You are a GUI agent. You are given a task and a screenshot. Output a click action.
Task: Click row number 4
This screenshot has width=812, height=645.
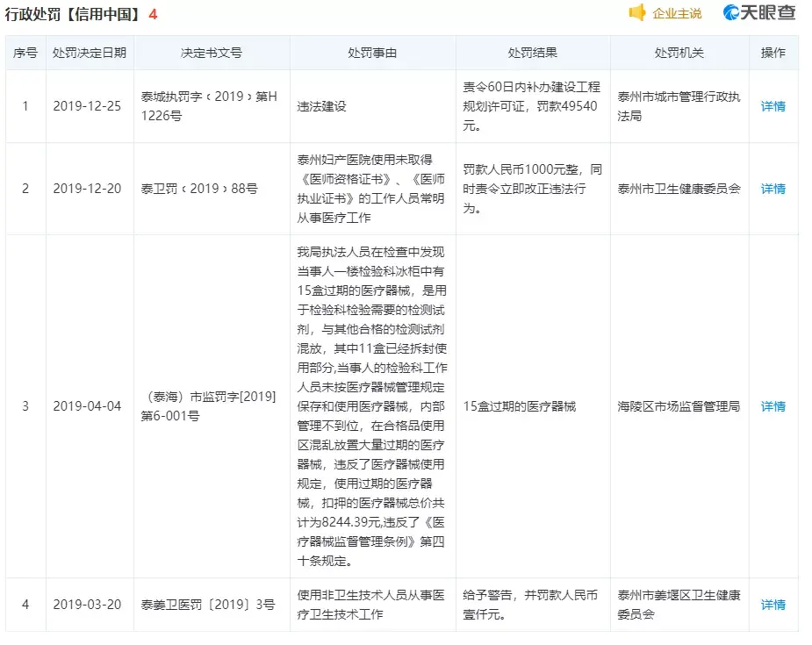pos(25,605)
